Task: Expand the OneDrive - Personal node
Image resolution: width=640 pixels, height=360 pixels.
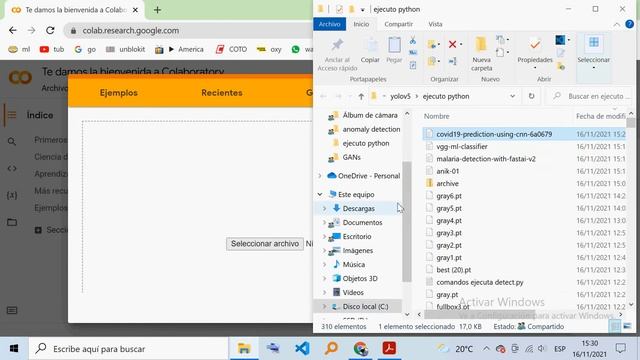Action: coord(320,176)
